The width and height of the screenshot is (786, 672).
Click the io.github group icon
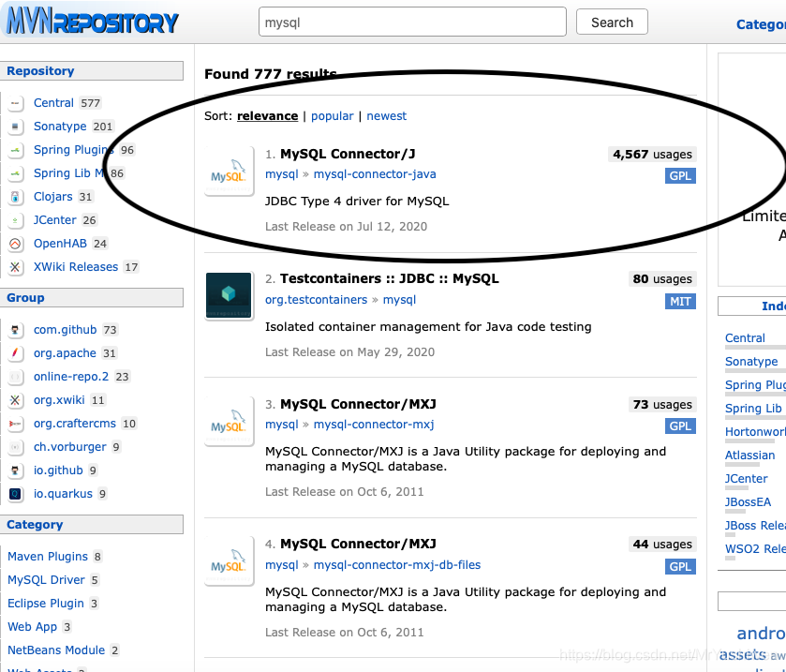[x=16, y=470]
